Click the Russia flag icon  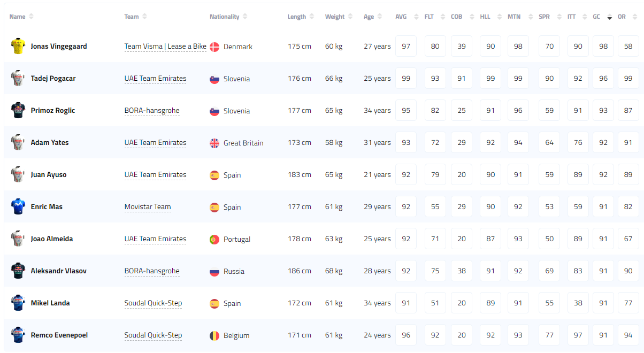[x=214, y=271]
